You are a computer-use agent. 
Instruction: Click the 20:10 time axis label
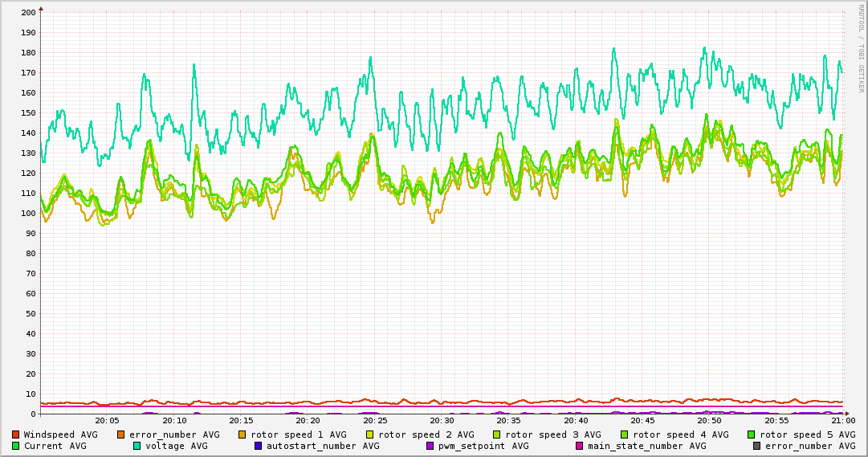tap(174, 421)
